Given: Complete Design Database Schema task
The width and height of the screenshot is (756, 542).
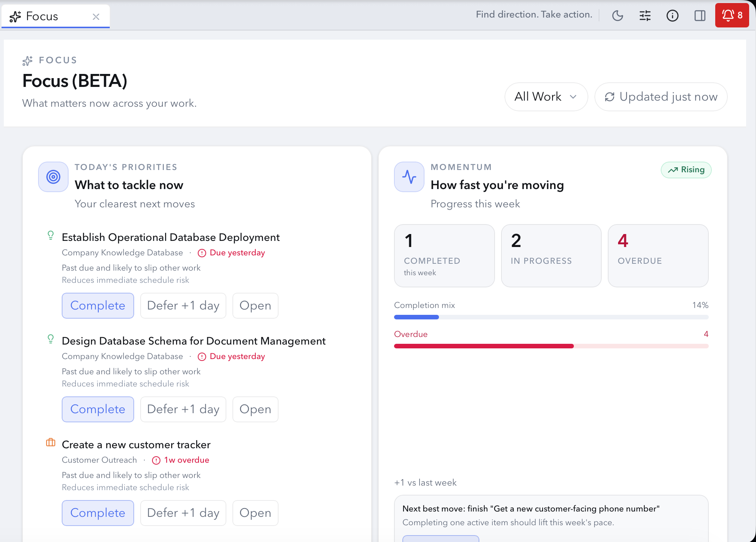Looking at the screenshot, I should (98, 409).
